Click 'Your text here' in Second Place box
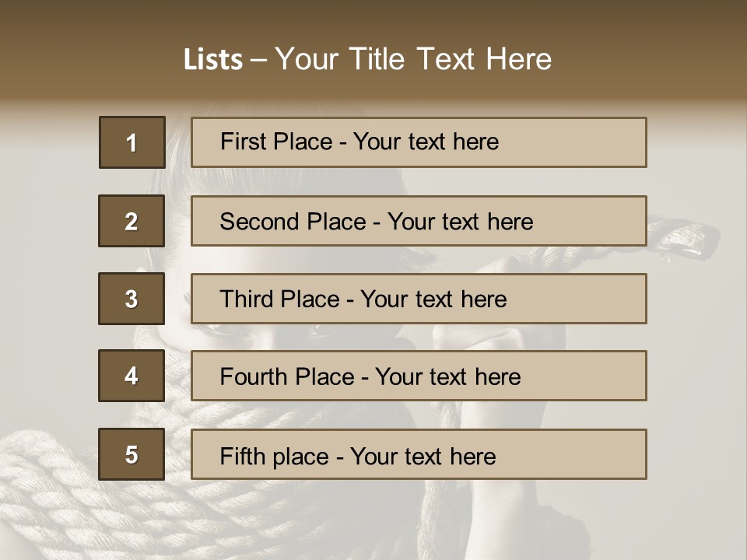 461,222
